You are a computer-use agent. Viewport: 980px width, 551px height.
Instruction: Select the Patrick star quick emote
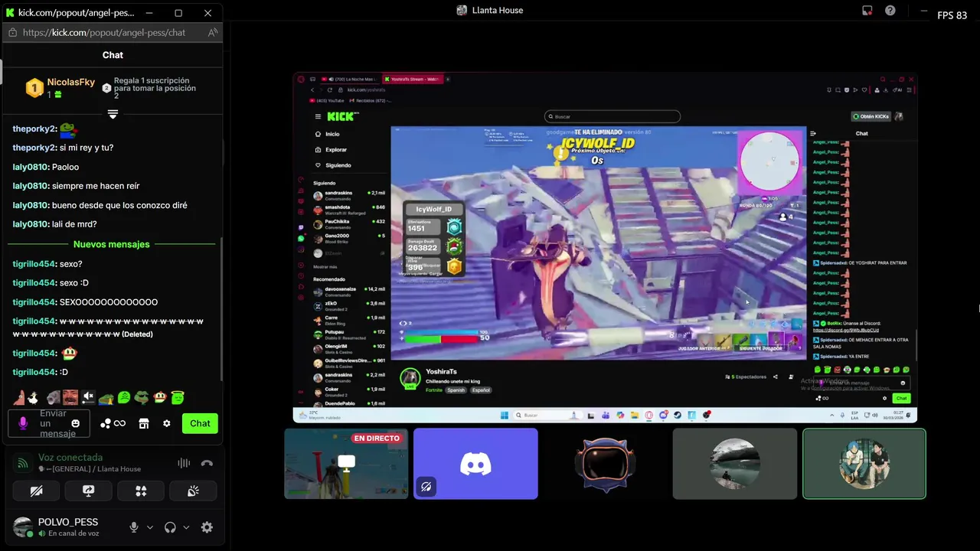tap(19, 397)
